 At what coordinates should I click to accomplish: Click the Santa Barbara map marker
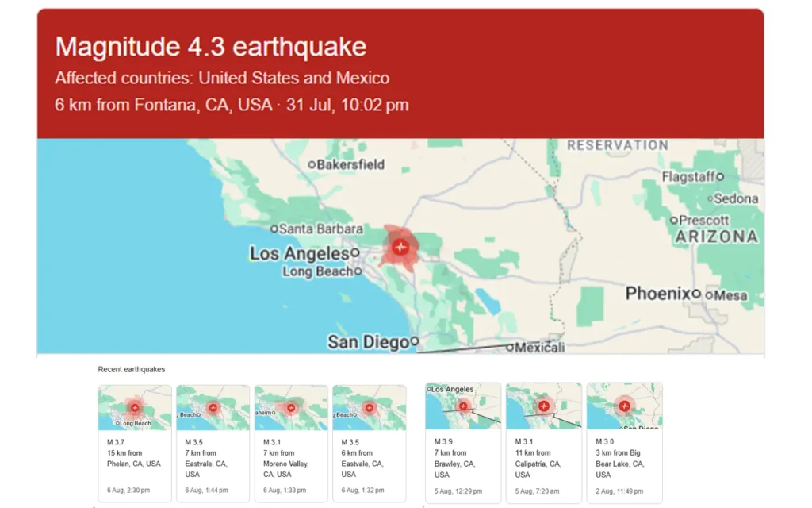click(x=274, y=229)
